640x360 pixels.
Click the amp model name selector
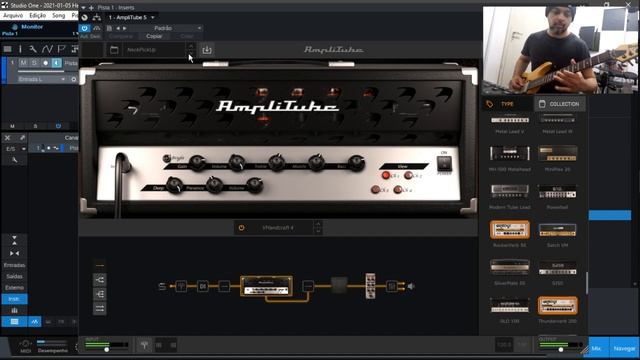(278, 228)
